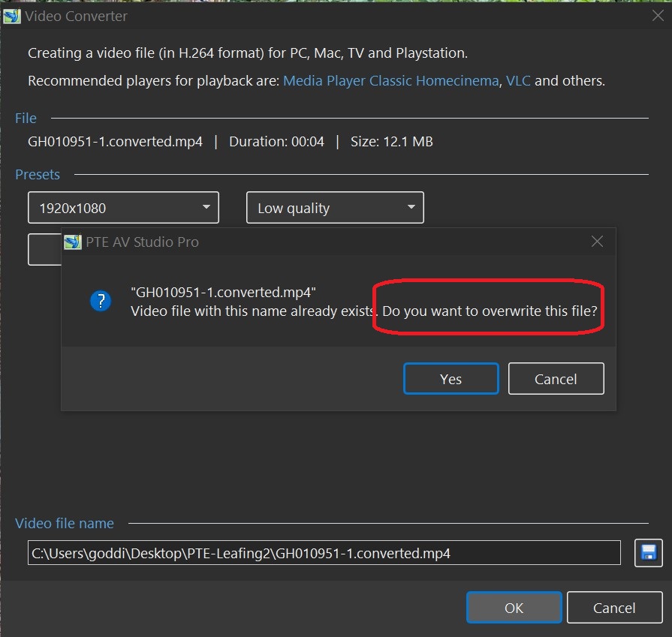672x637 pixels.
Task: Cancel the overwrite confirmation dialog
Action: click(556, 379)
